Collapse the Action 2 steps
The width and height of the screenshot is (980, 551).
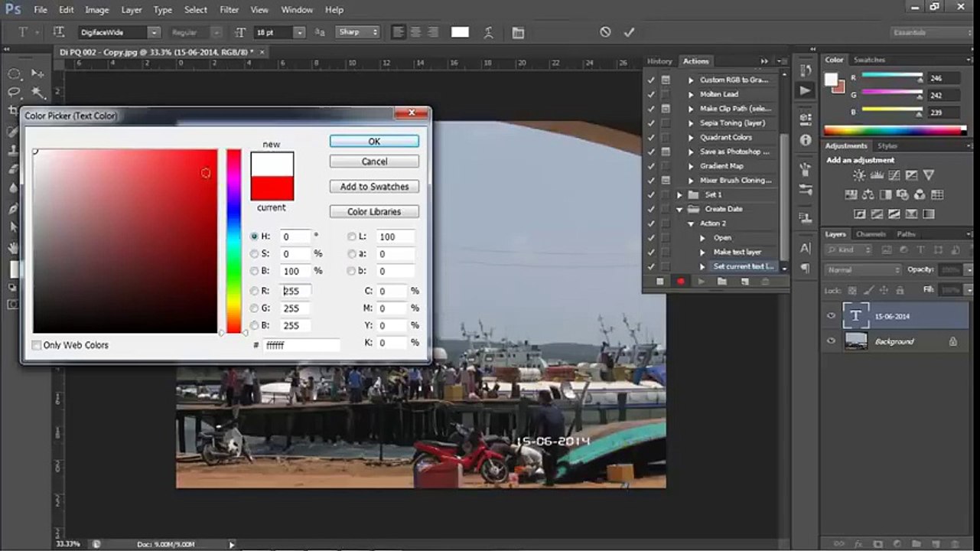coord(691,223)
